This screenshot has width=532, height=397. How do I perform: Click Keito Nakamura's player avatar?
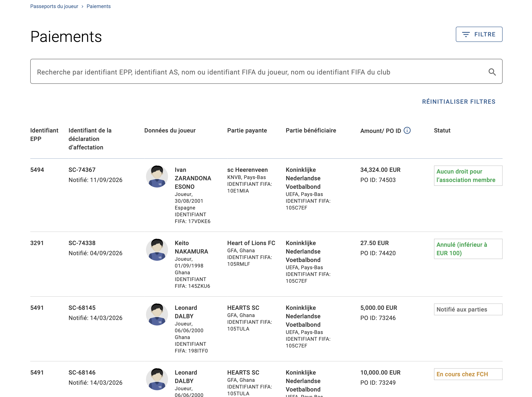click(157, 250)
